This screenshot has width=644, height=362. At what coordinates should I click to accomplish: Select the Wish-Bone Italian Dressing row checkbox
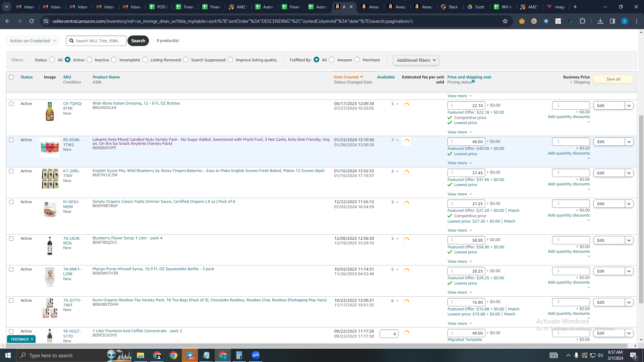tap(11, 104)
